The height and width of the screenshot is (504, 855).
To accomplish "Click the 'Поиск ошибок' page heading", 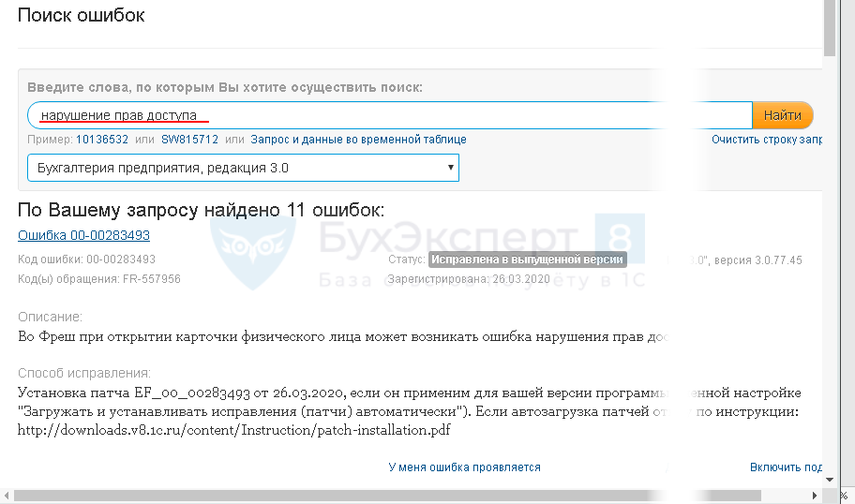I will (81, 16).
